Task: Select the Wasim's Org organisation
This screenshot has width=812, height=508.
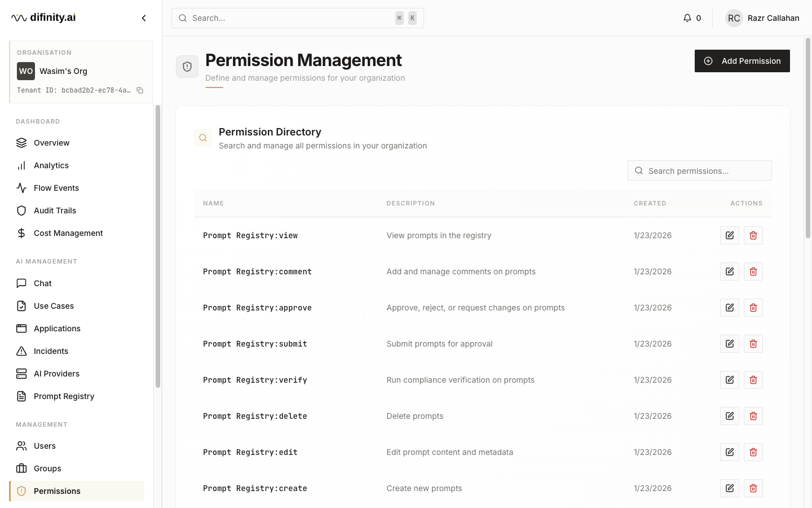Action: coord(63,71)
